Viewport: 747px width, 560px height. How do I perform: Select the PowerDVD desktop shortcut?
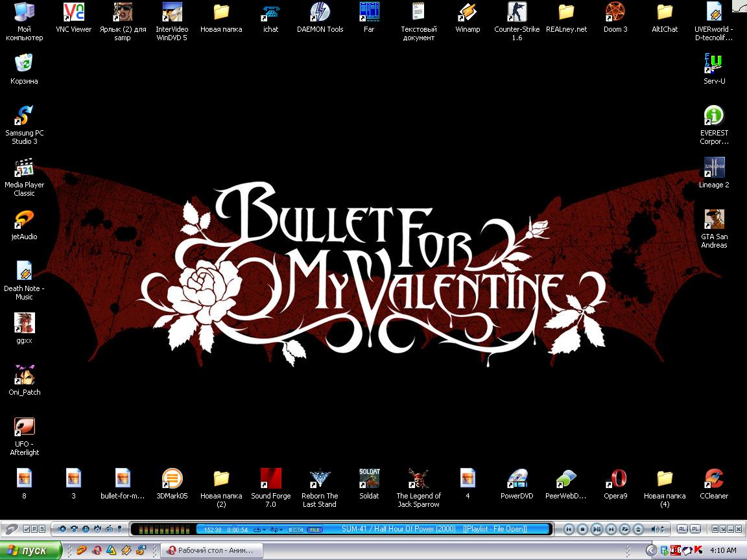[517, 485]
